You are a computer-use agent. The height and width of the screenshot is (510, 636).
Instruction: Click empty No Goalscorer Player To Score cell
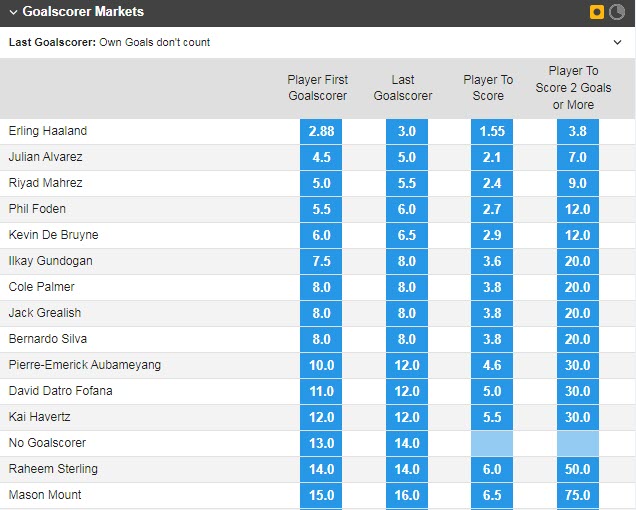492,443
